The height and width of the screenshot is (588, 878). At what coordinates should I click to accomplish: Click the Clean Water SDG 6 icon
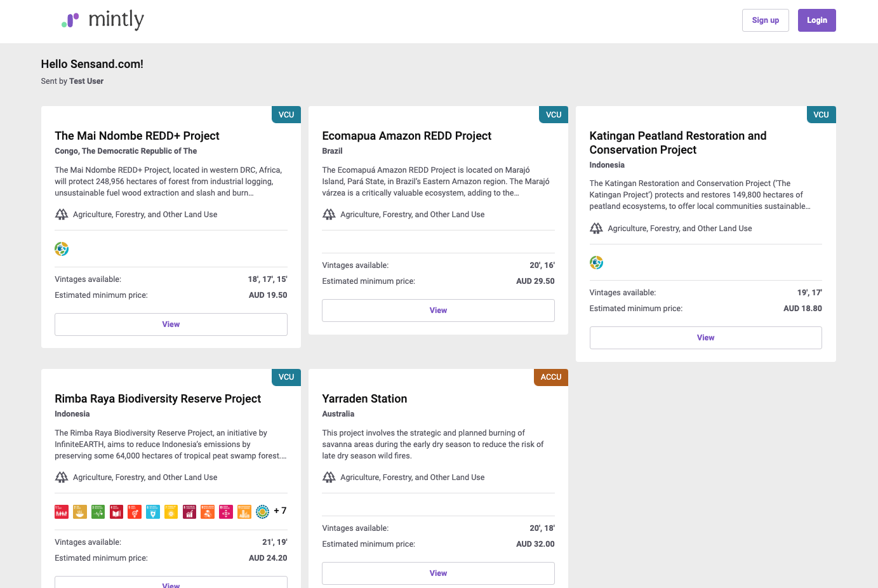point(153,512)
